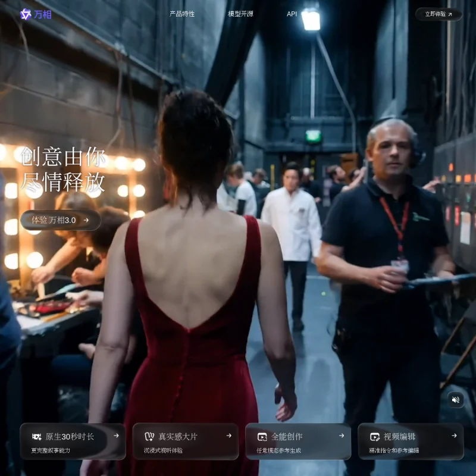Image resolution: width=476 pixels, height=476 pixels.
Task: Open the 更完整叙事能力 card subtitle
Action: click(x=51, y=450)
